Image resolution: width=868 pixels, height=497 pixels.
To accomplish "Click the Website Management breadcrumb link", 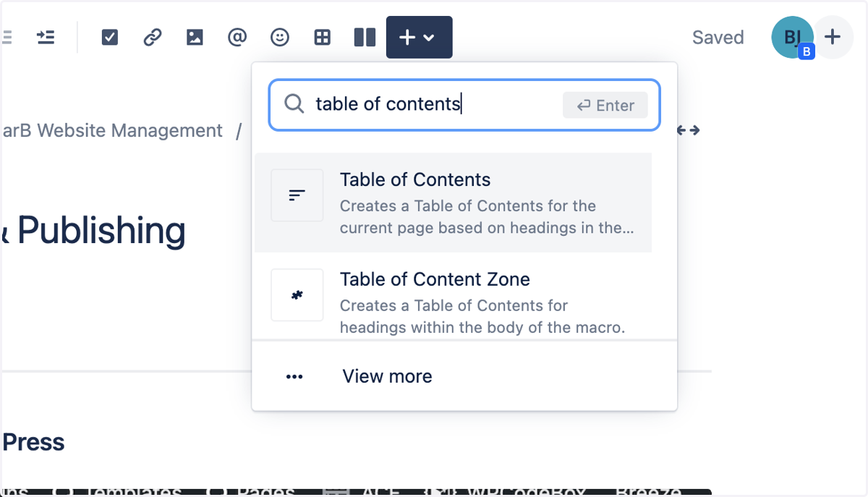I will 112,131.
